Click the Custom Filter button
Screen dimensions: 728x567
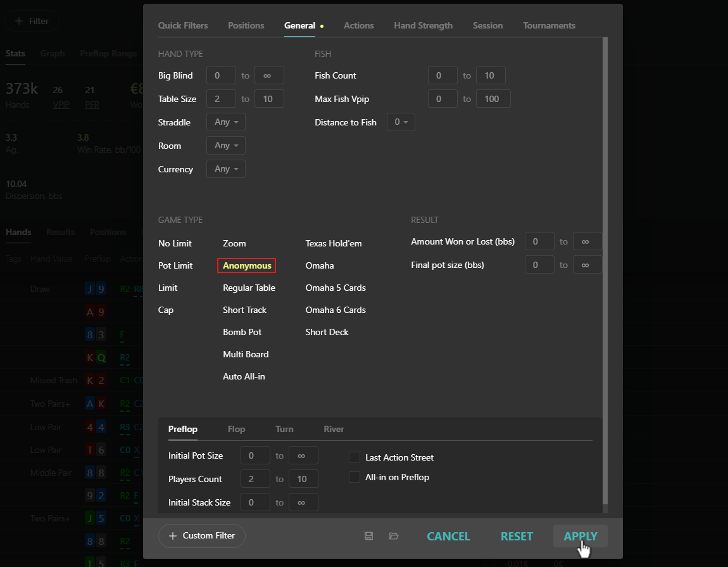[201, 536]
